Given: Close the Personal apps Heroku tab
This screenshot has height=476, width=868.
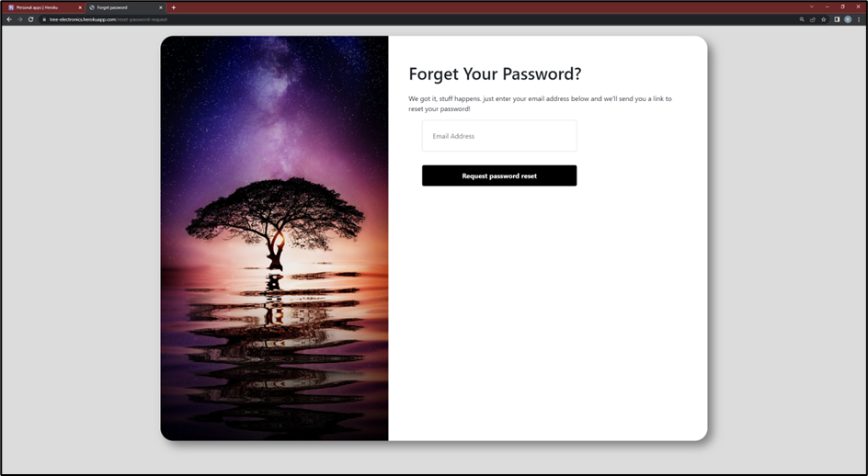Looking at the screenshot, I should pyautogui.click(x=80, y=7).
